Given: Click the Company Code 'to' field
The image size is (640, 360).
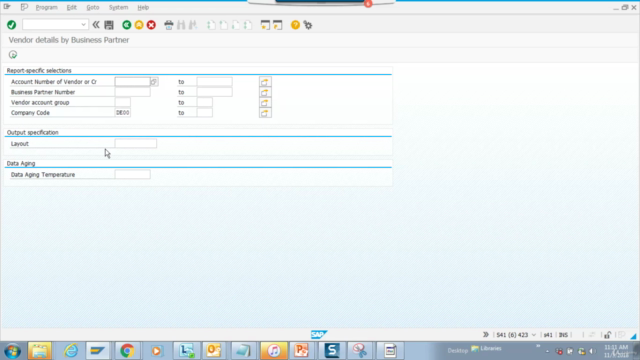Looking at the screenshot, I should [204, 113].
